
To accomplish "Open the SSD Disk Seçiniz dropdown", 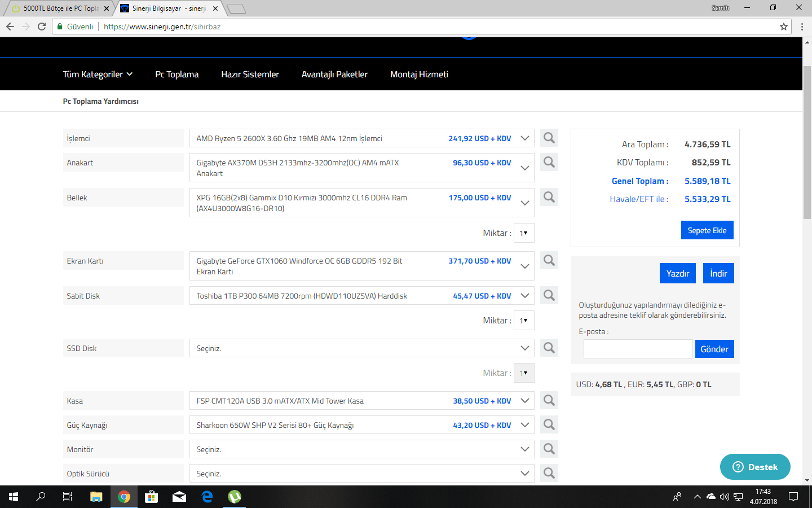I will point(362,348).
